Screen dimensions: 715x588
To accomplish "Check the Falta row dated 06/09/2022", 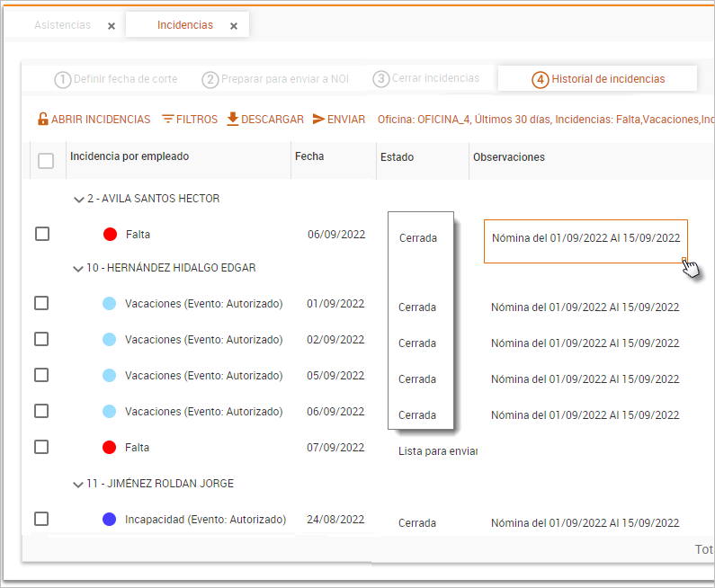I will click(x=41, y=234).
